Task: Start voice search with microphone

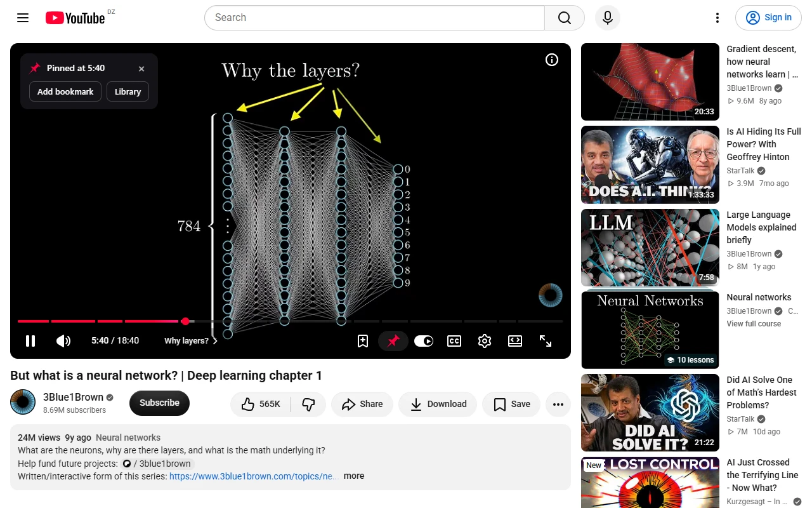Action: [x=607, y=18]
